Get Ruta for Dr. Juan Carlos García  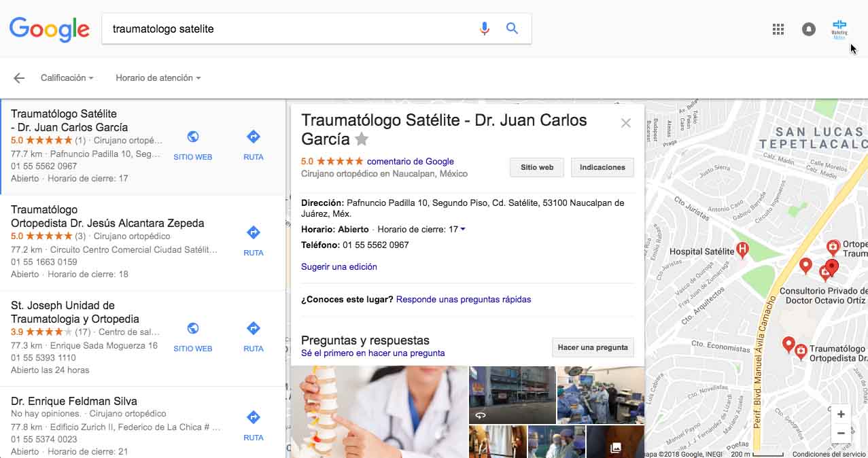coord(254,145)
